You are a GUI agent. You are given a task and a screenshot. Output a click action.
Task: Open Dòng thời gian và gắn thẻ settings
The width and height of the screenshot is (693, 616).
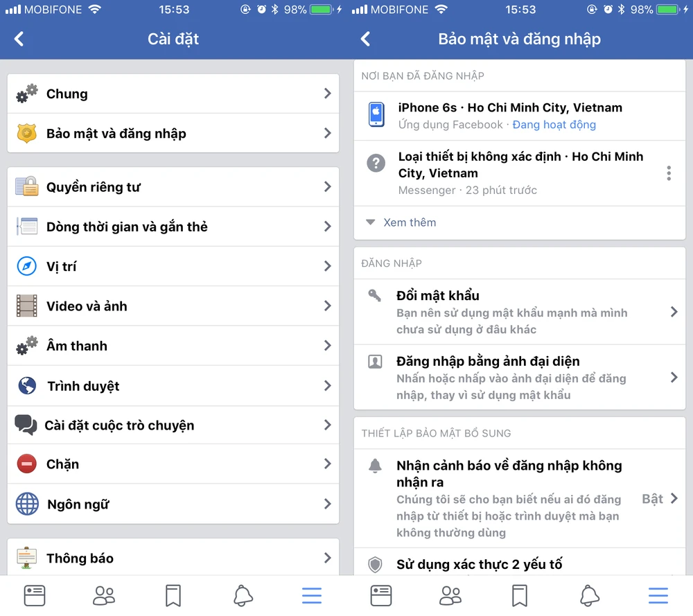173,227
